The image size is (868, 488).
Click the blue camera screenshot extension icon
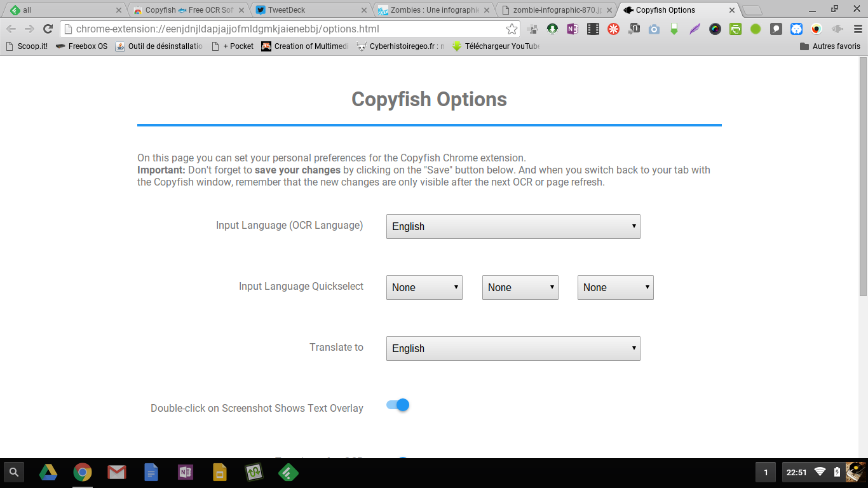(654, 29)
